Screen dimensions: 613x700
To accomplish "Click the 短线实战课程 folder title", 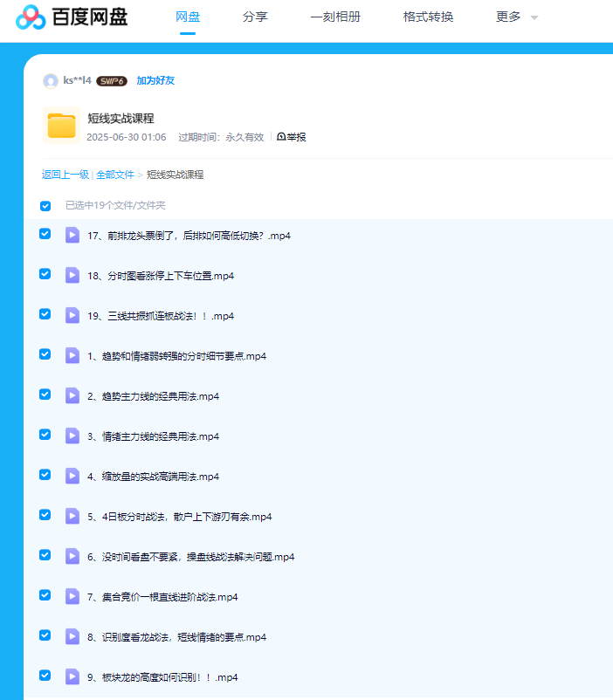I will (121, 119).
